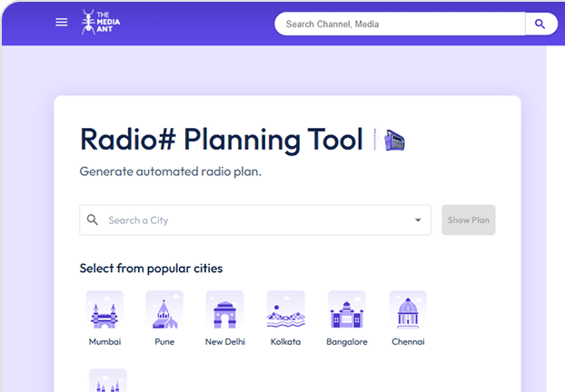Open the hamburger menu
565x392 pixels.
(61, 23)
